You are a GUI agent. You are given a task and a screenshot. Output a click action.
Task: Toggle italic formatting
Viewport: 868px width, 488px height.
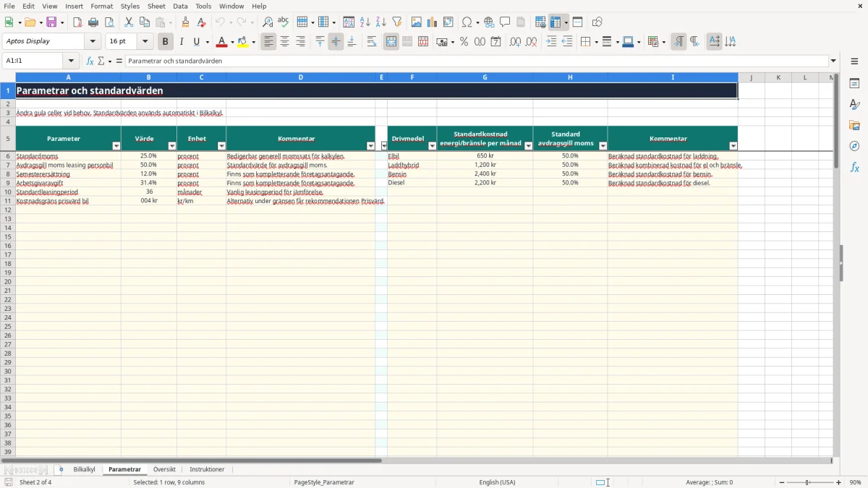pos(181,42)
